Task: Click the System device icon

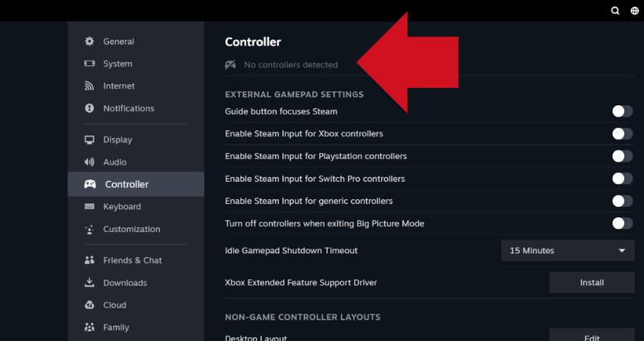Action: [89, 63]
